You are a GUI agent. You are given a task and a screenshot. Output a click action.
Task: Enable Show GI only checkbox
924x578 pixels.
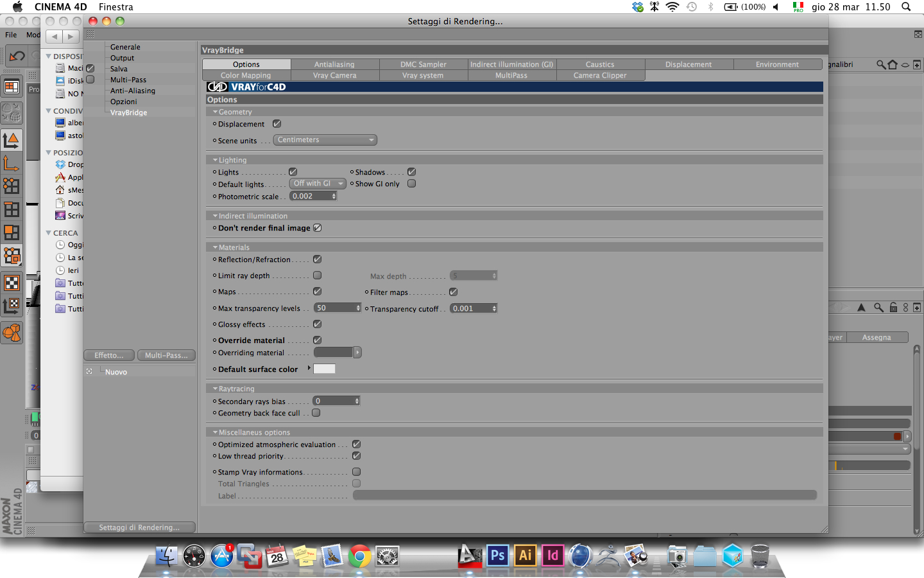click(412, 184)
